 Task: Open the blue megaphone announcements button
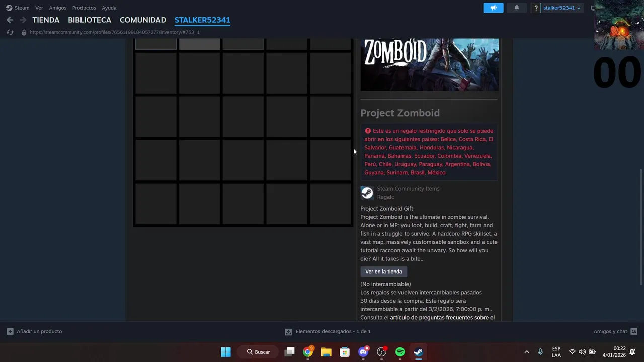point(493,8)
